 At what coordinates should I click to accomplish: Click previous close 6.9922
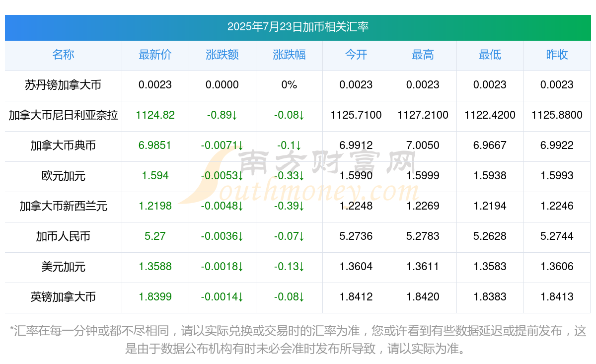(557, 146)
